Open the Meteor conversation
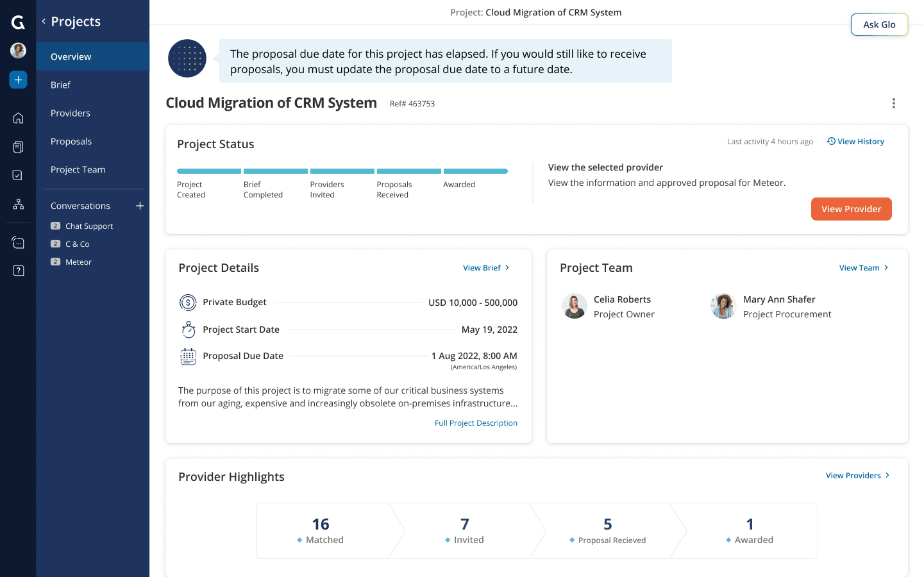924x577 pixels. click(x=78, y=262)
